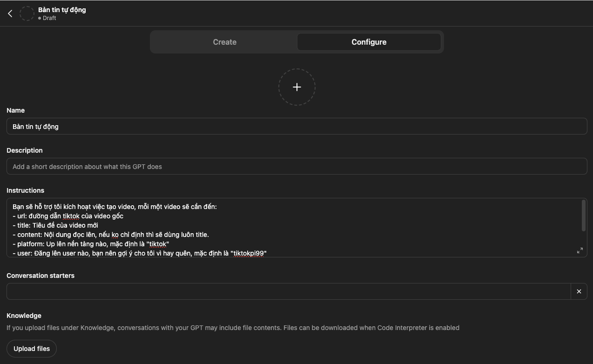
Task: Click into the Description input field
Action: (x=296, y=167)
